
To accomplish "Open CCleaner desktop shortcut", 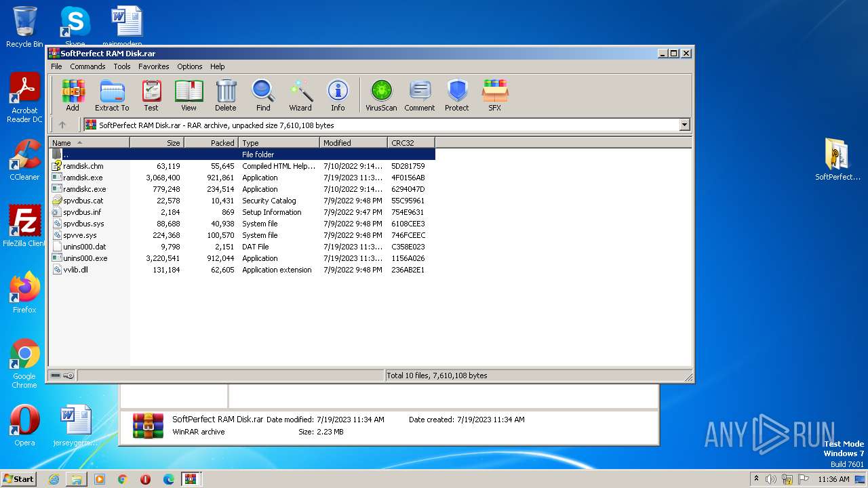I will point(24,160).
